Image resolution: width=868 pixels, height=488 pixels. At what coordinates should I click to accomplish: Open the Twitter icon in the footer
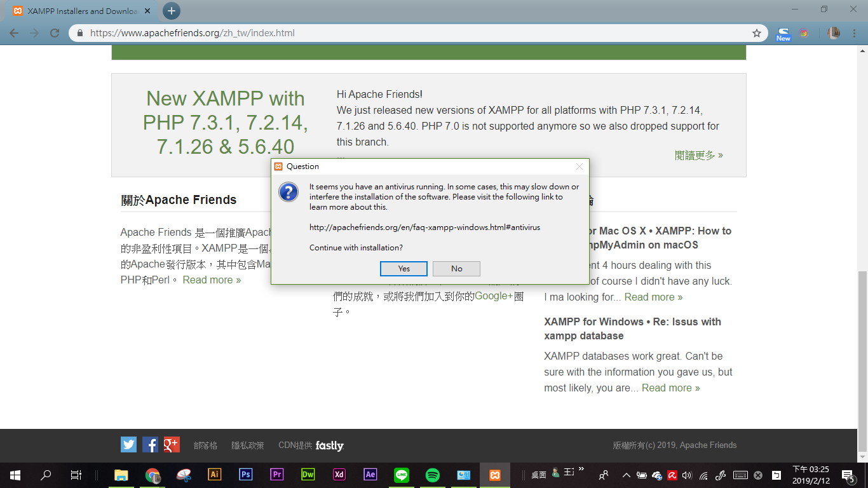(x=128, y=444)
